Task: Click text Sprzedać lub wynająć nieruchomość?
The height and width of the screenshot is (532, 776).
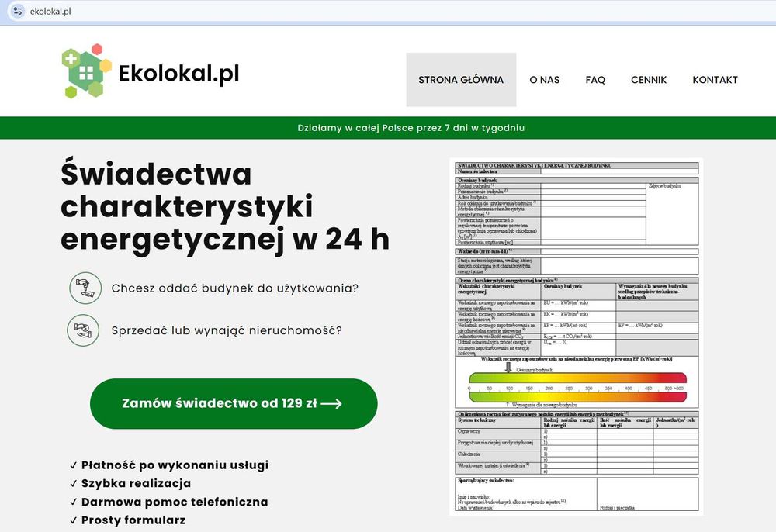Action: 227,330
